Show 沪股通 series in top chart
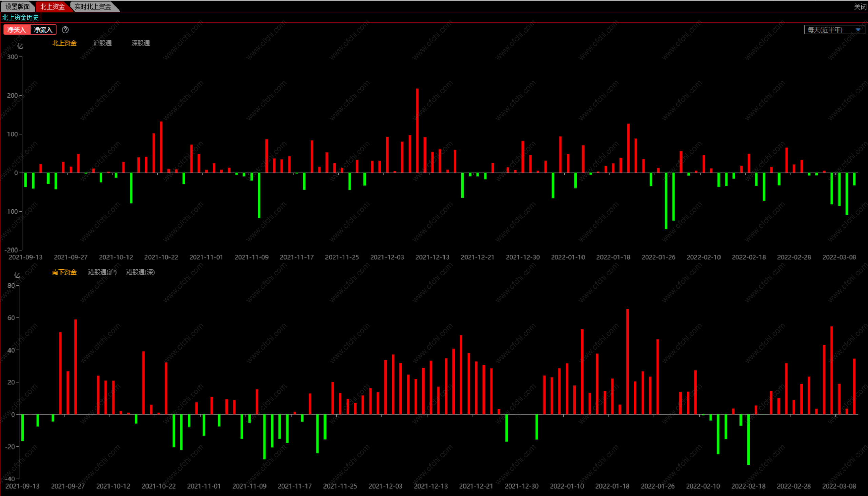The width and height of the screenshot is (868, 496). 102,43
